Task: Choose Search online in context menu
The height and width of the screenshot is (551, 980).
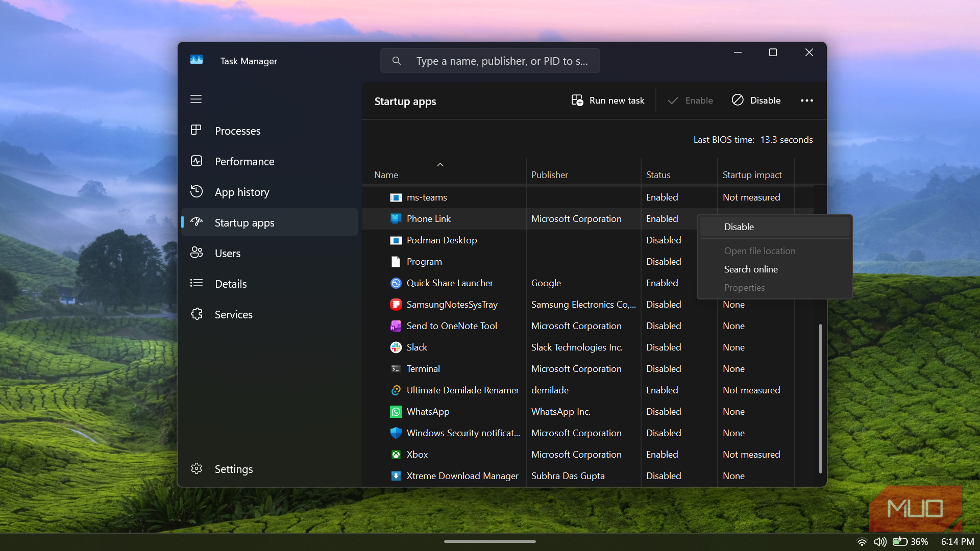Action: click(x=775, y=269)
